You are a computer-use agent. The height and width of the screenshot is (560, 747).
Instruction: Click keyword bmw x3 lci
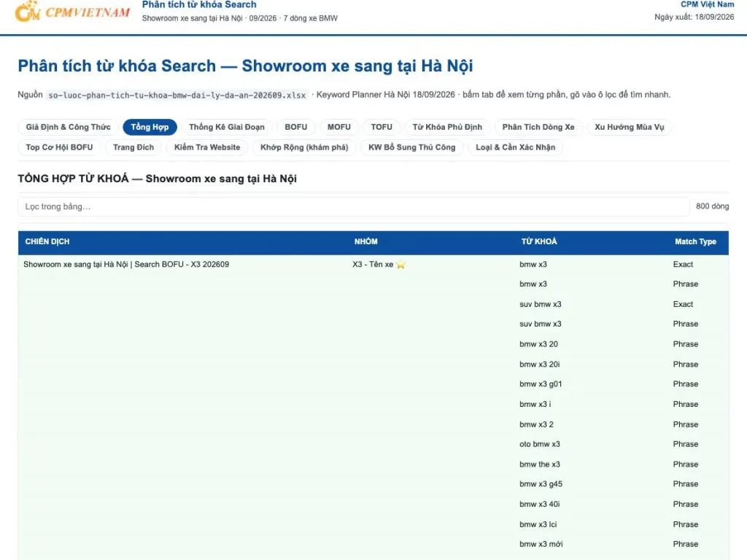click(538, 524)
